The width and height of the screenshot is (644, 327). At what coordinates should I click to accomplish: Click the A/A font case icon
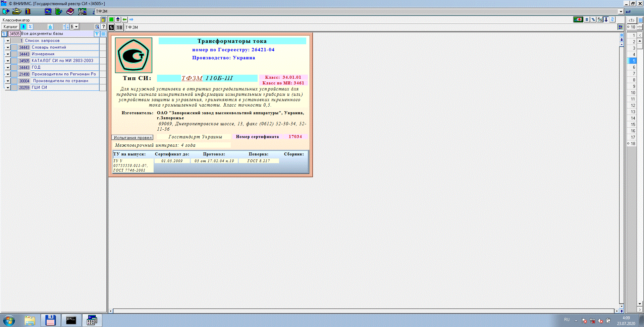tap(600, 19)
